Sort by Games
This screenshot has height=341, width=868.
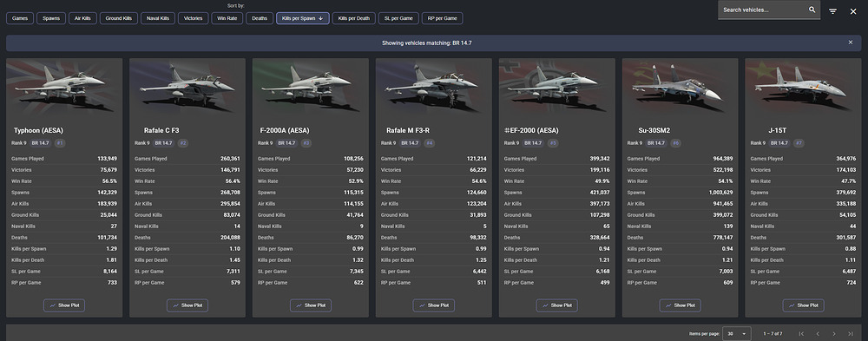(19, 18)
